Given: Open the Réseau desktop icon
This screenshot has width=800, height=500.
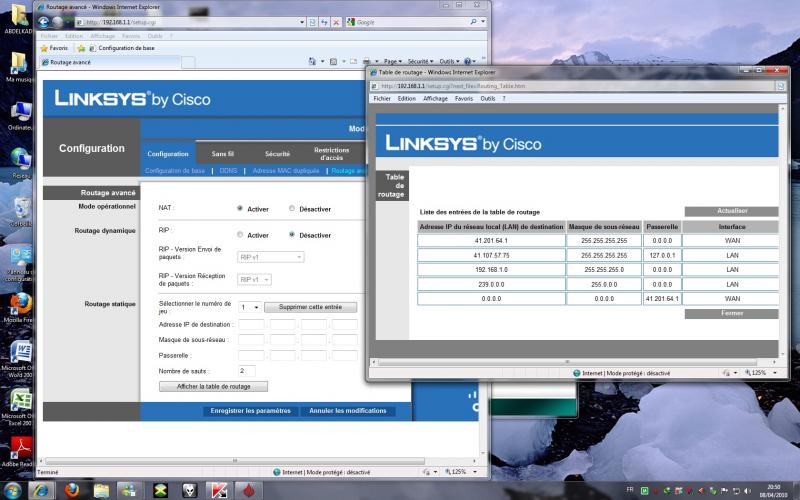Looking at the screenshot, I should click(20, 163).
